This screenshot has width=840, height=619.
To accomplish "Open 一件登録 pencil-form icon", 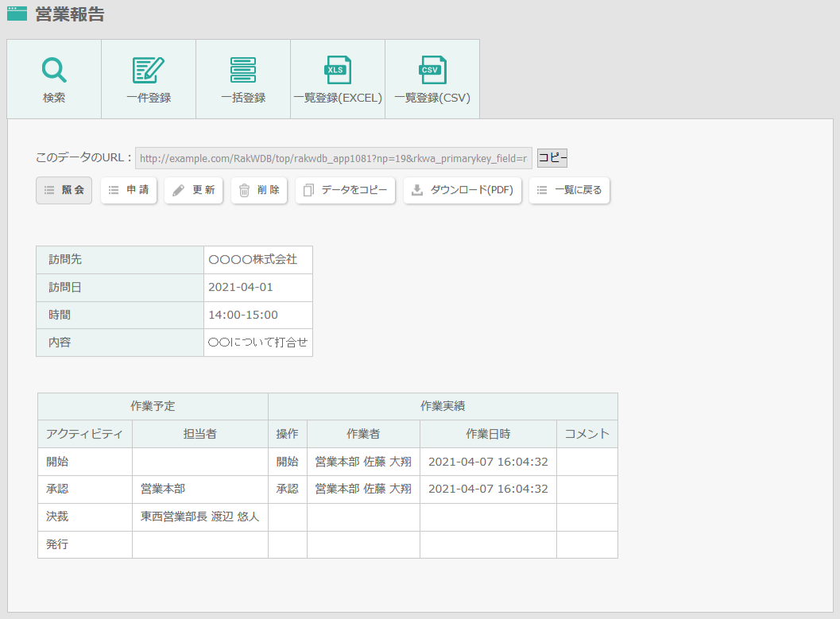I will tap(149, 70).
